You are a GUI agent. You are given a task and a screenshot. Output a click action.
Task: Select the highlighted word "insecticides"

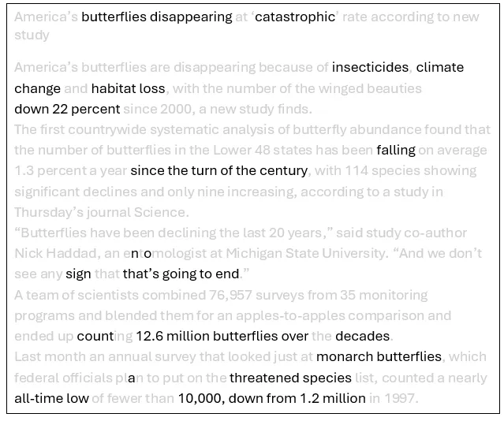coord(370,67)
